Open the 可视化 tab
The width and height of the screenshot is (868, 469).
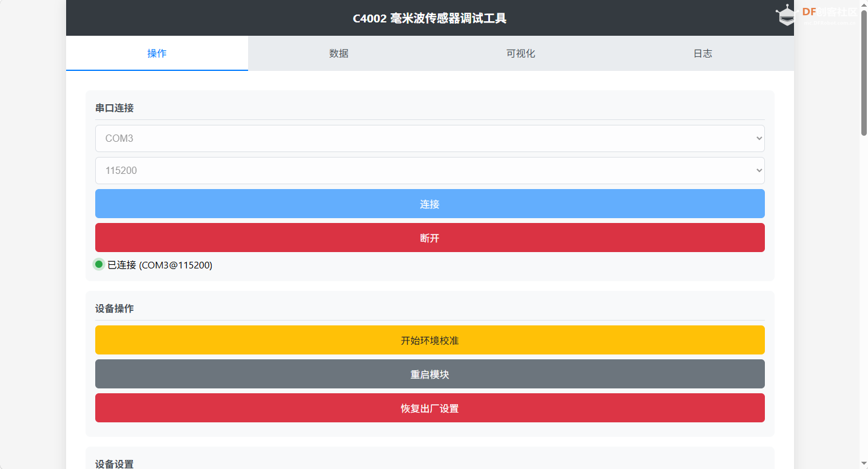click(x=521, y=53)
